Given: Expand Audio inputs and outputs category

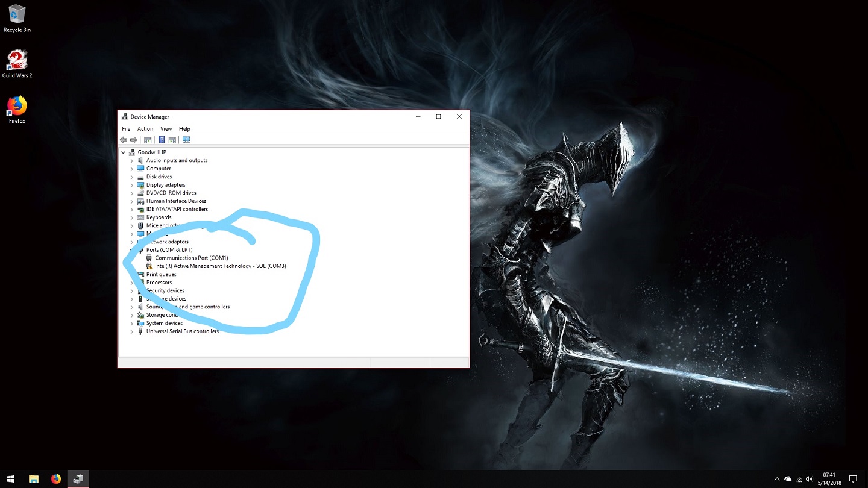Looking at the screenshot, I should (132, 161).
